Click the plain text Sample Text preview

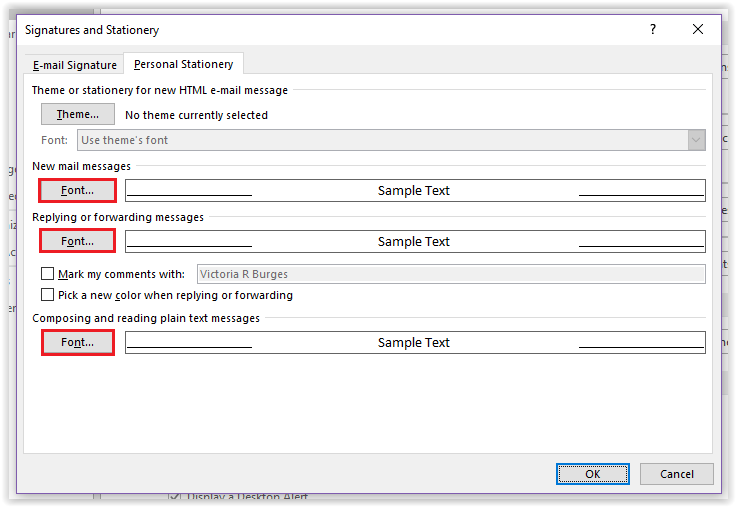point(415,342)
